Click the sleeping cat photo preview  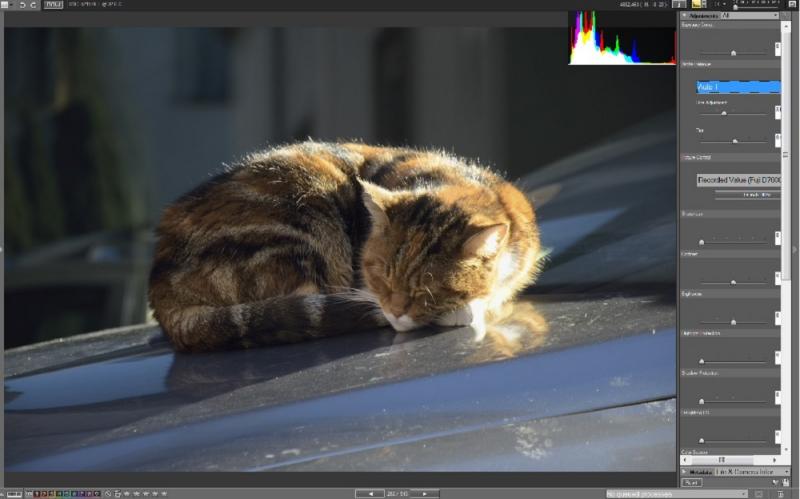coord(340,249)
